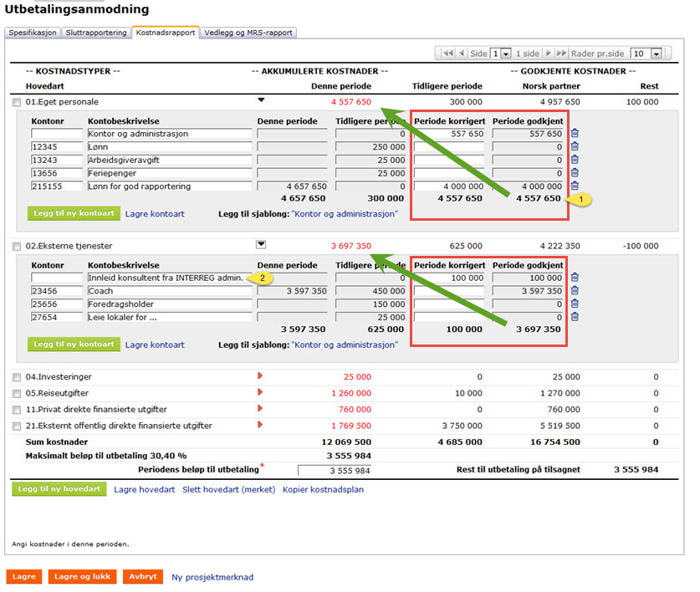Click the Lagre hovedart link
The width and height of the screenshot is (700, 592).
[144, 489]
